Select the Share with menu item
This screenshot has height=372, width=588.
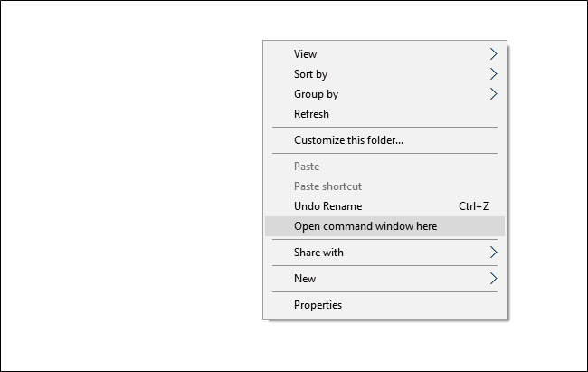tap(384, 253)
